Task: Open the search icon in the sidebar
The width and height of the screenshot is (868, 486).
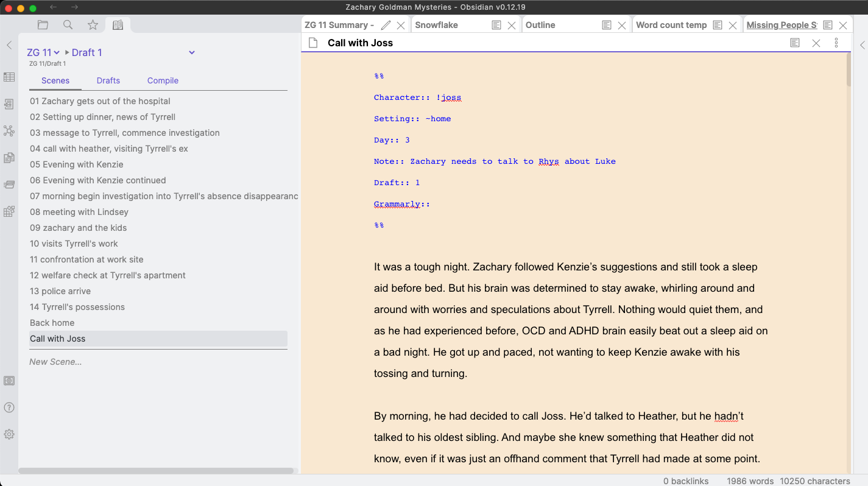Action: coord(68,24)
